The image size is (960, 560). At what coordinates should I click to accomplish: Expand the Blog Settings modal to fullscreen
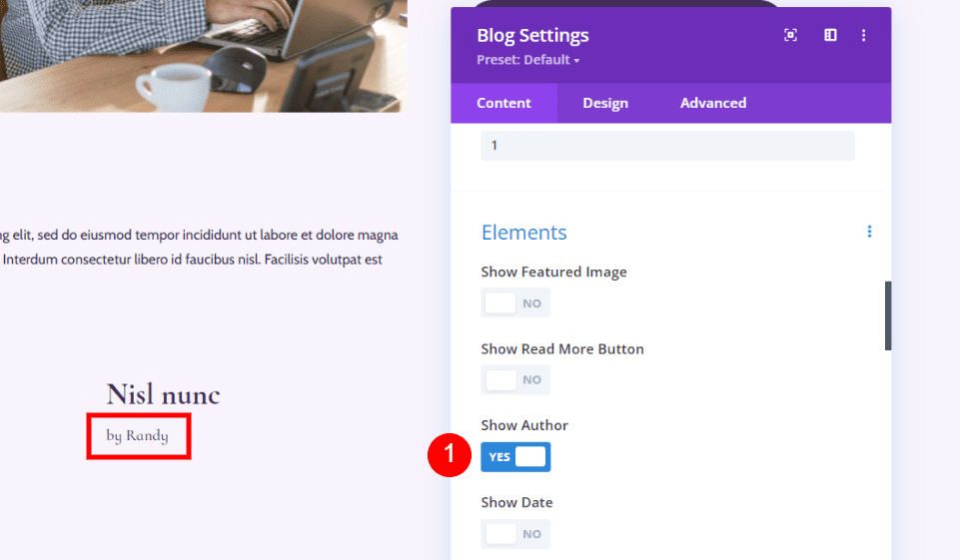[790, 35]
